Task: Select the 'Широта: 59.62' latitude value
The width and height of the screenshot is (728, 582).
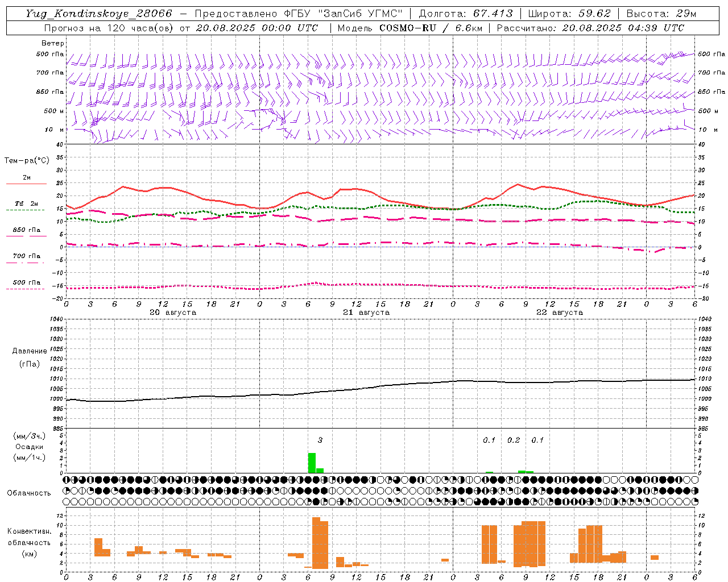Action: tap(569, 14)
